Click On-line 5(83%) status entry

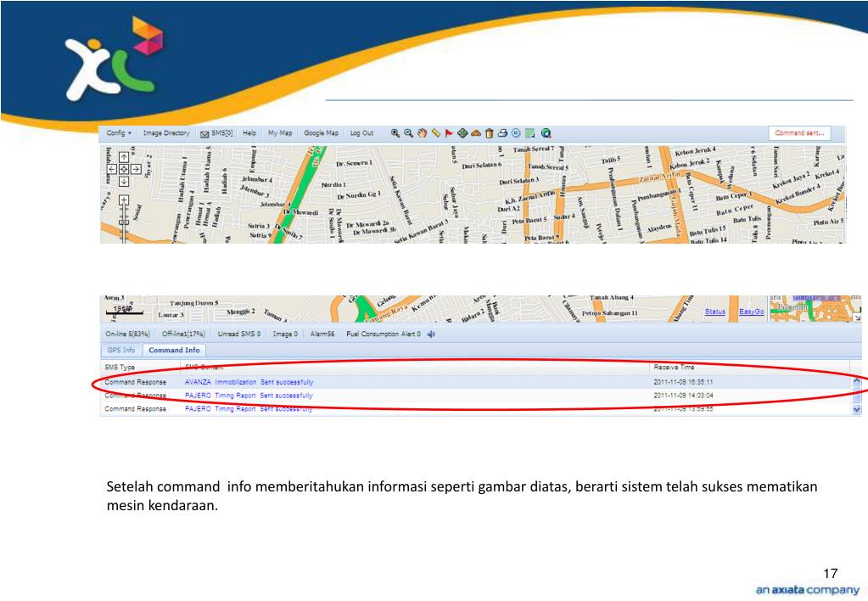(127, 334)
